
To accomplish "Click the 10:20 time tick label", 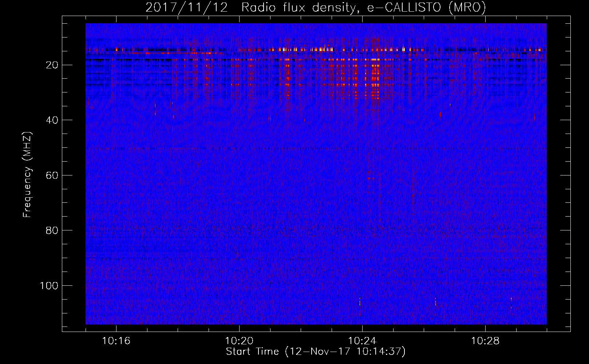I will click(239, 341).
